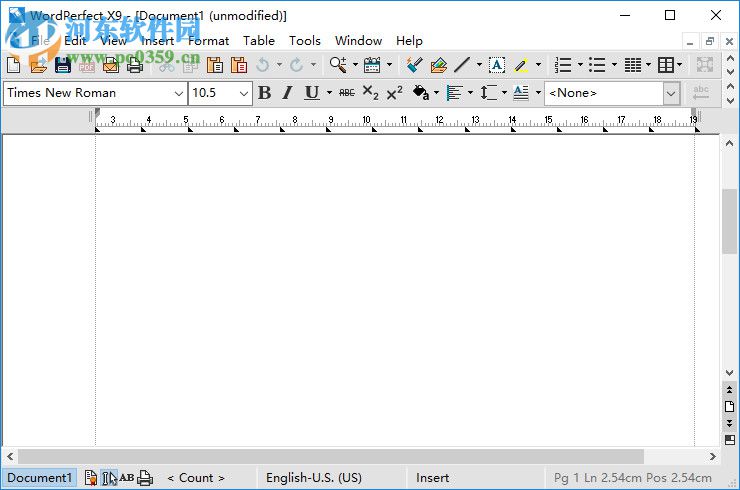
Task: Click Paste Special clipboard with red lines
Action: click(x=239, y=65)
